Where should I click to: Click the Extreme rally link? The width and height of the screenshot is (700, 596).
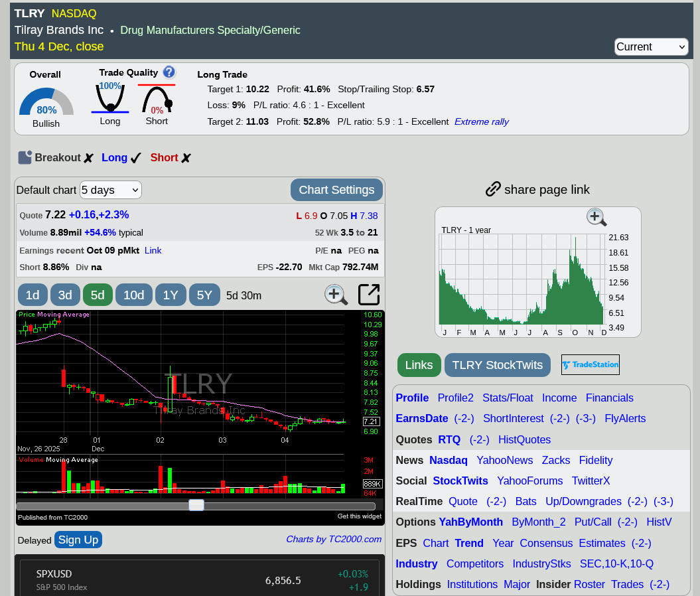[x=481, y=122]
